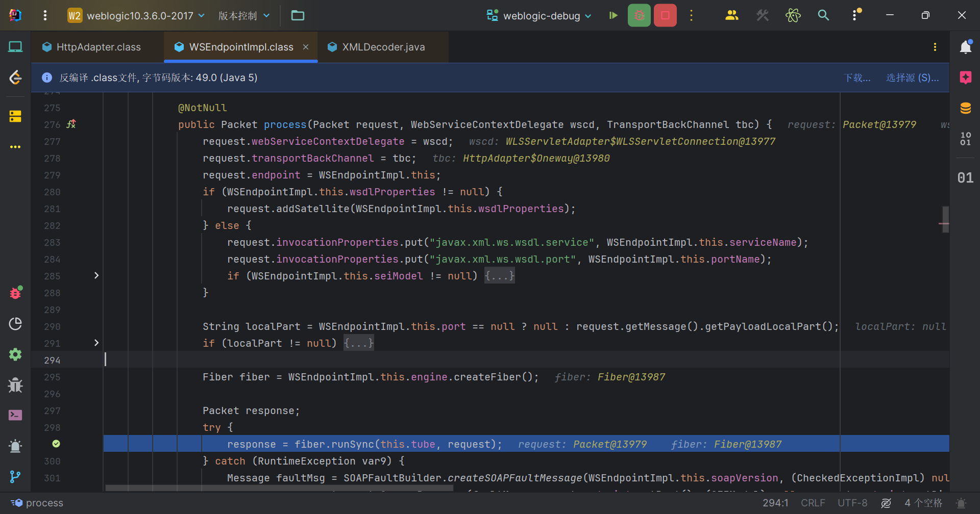
Task: Click line number 294 in gutter
Action: tap(52, 360)
